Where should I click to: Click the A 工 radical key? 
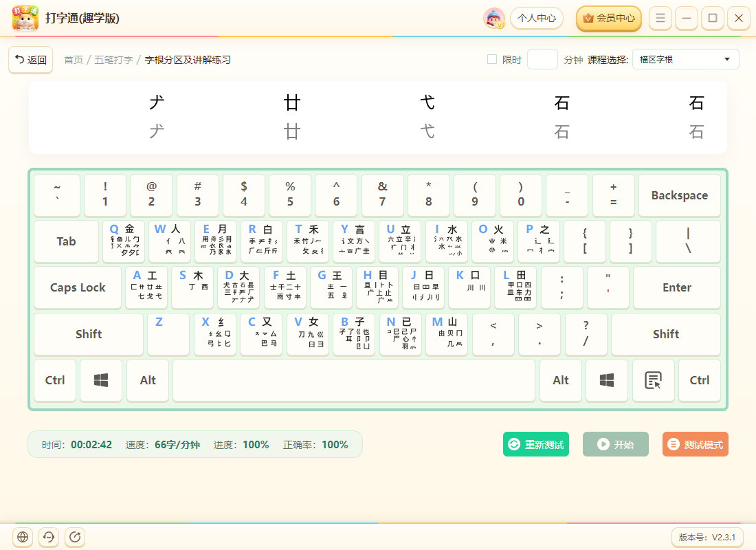click(x=146, y=287)
